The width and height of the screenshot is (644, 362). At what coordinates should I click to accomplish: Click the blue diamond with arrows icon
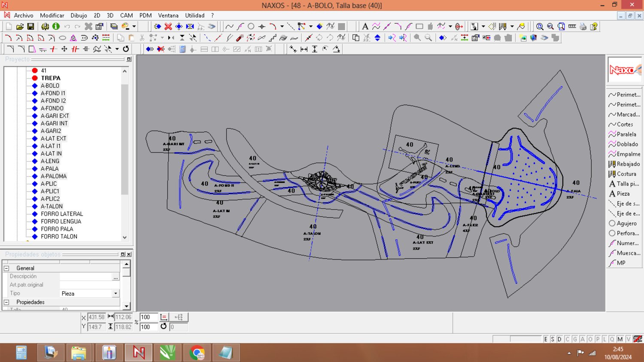coord(179,27)
